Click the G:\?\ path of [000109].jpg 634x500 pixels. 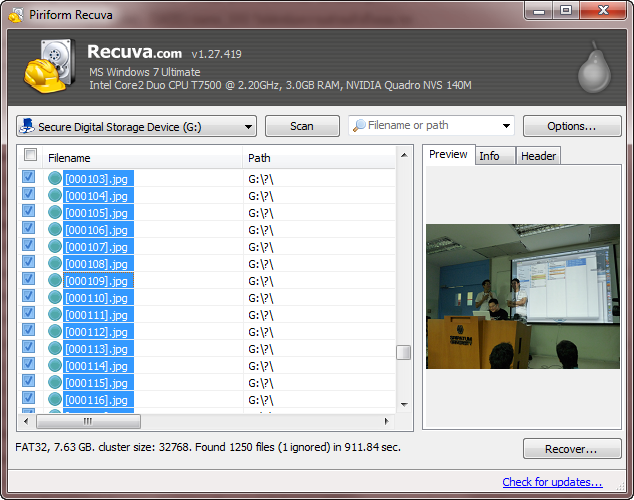click(x=261, y=281)
